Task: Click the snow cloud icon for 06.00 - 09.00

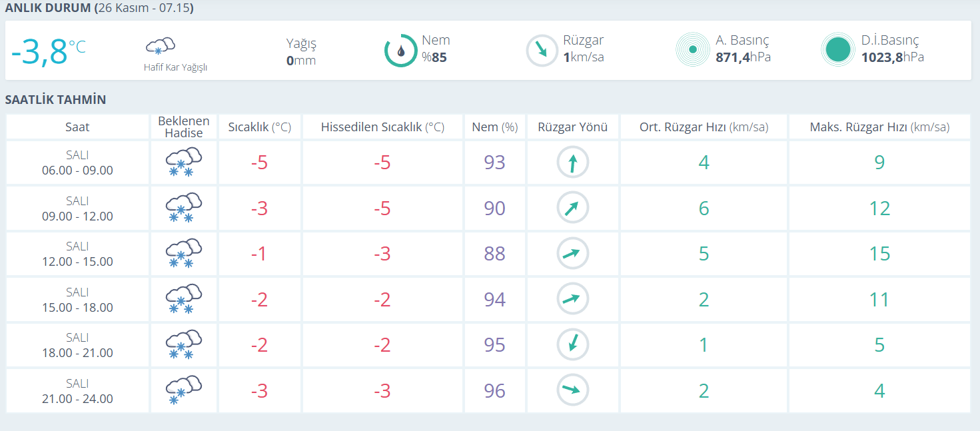Action: [183, 163]
